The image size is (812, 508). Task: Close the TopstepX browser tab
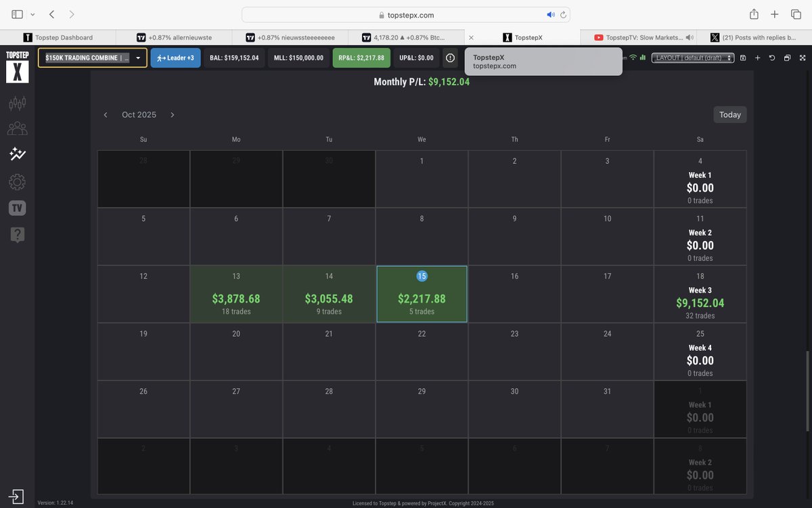[471, 38]
